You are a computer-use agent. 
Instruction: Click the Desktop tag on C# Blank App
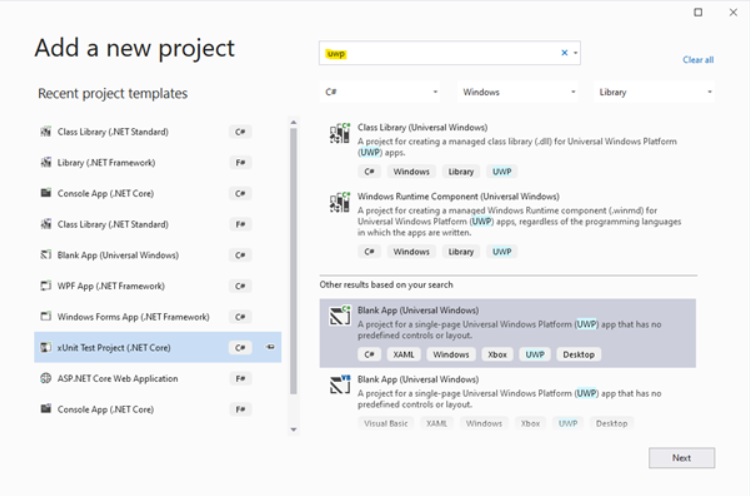pos(578,354)
